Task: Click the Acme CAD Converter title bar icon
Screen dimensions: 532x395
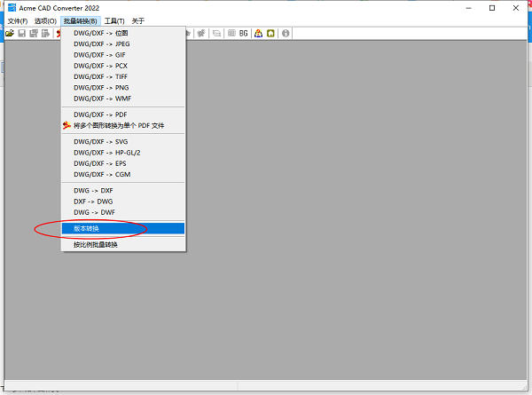Action: [12, 8]
